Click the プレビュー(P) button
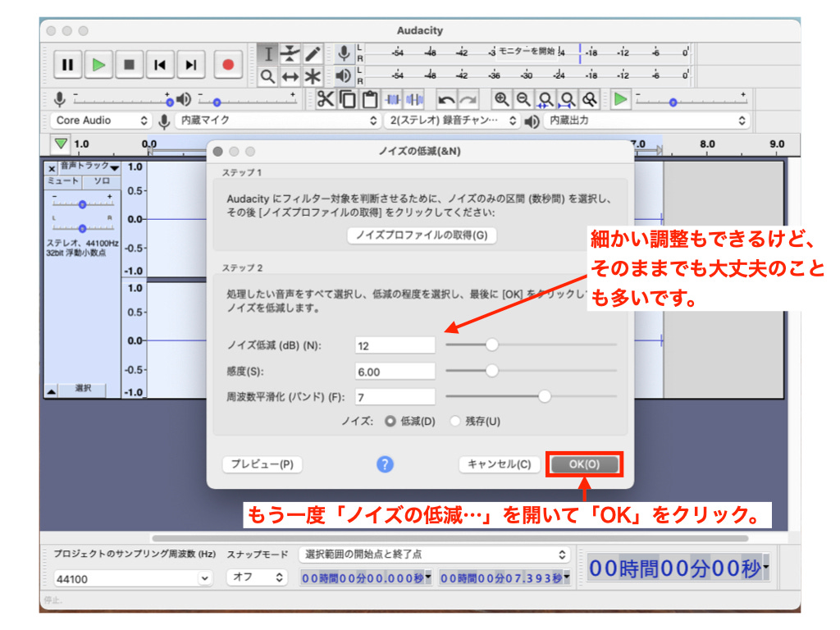This screenshot has width=840, height=630. [262, 464]
